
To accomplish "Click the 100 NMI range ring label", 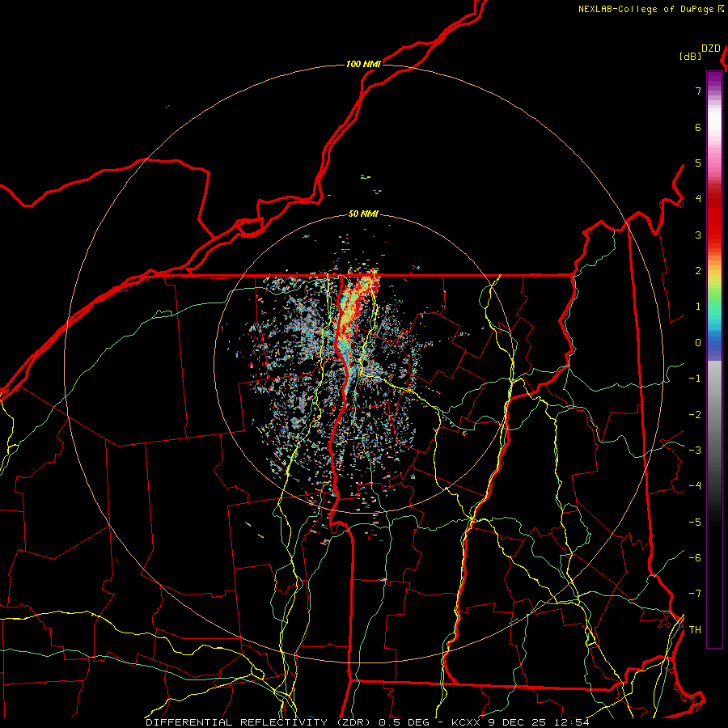I will [363, 64].
